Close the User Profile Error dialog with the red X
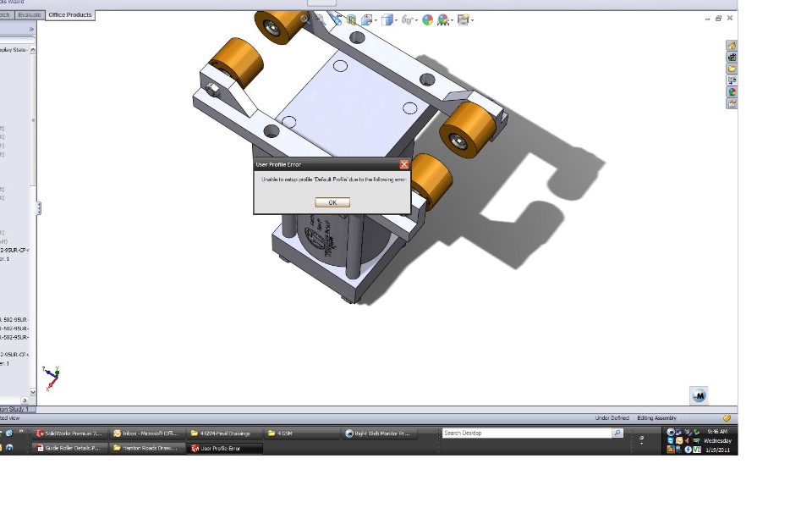The height and width of the screenshot is (508, 812). (404, 164)
